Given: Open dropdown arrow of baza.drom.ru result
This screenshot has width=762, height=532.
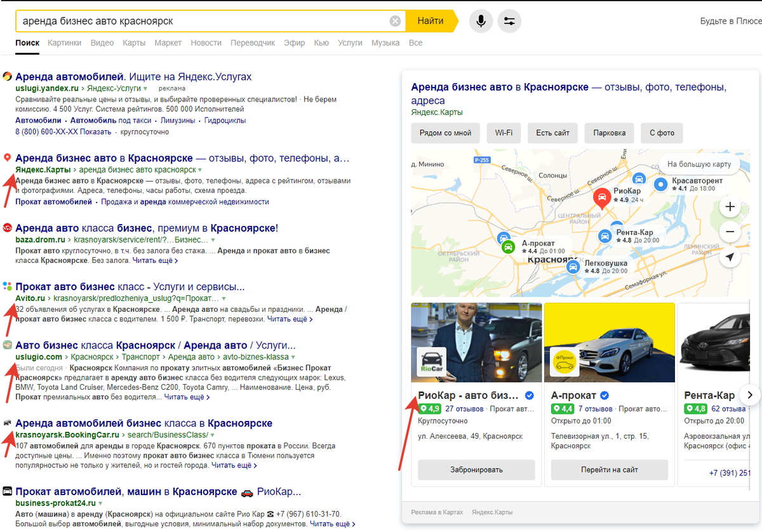Looking at the screenshot, I should pos(213,241).
